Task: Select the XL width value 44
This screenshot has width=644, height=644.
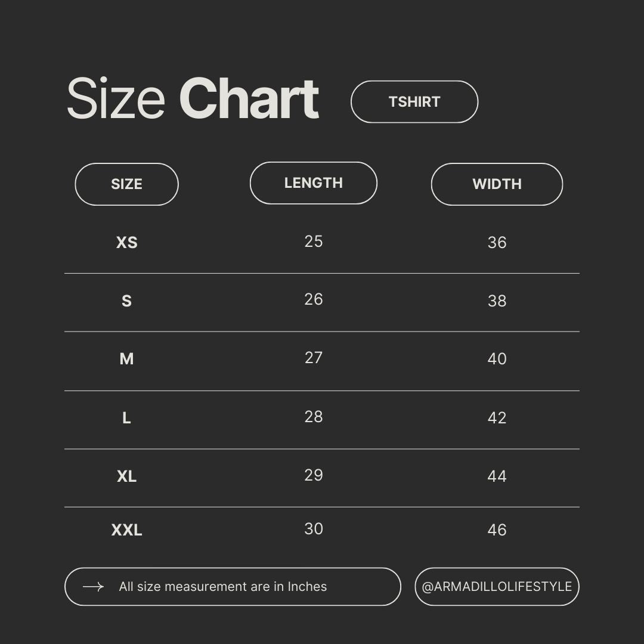Action: (x=497, y=476)
